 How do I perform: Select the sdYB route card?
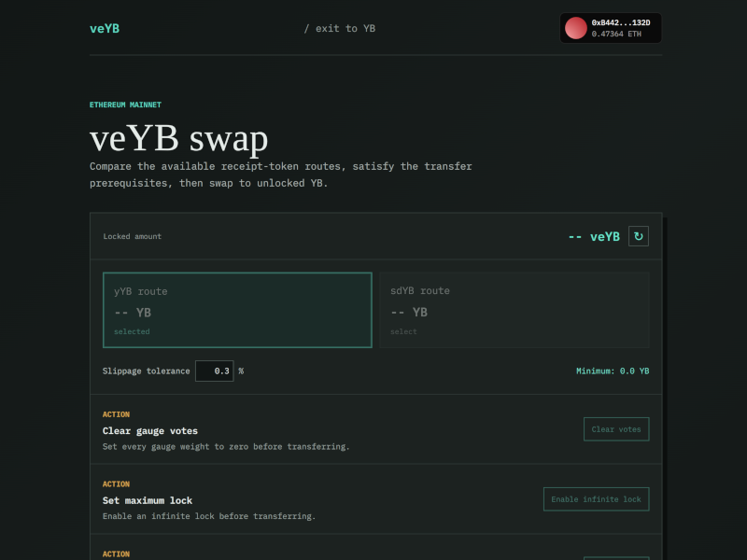514,310
